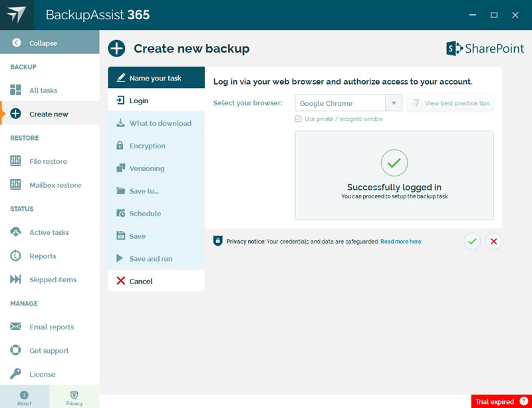532x408 pixels.
Task: Go to the Login step
Action: (x=156, y=101)
